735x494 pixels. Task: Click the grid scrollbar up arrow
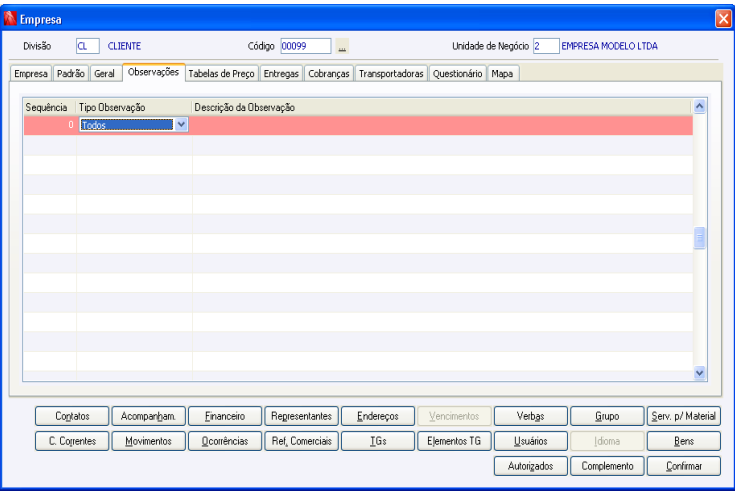coord(699,106)
